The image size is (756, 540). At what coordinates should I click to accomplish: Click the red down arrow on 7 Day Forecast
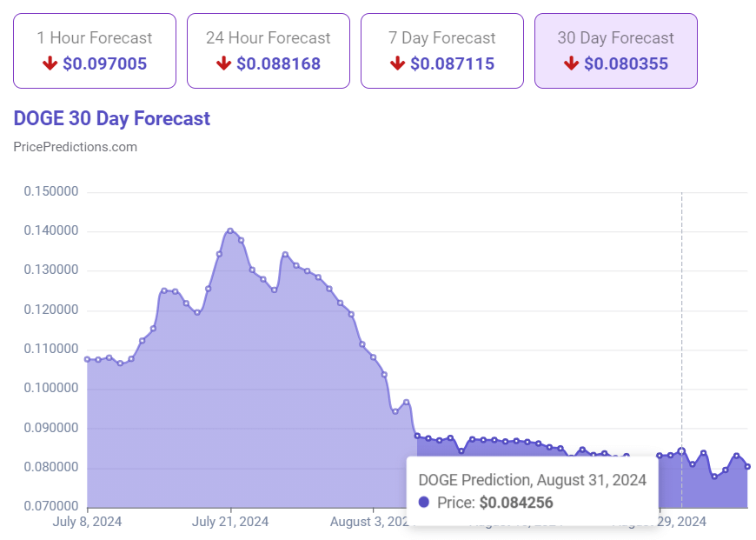coord(398,63)
